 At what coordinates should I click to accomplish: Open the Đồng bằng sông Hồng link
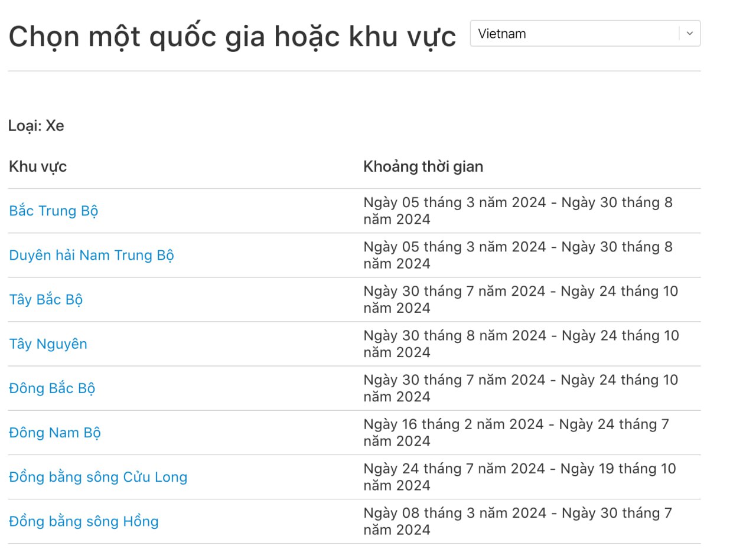click(x=84, y=521)
